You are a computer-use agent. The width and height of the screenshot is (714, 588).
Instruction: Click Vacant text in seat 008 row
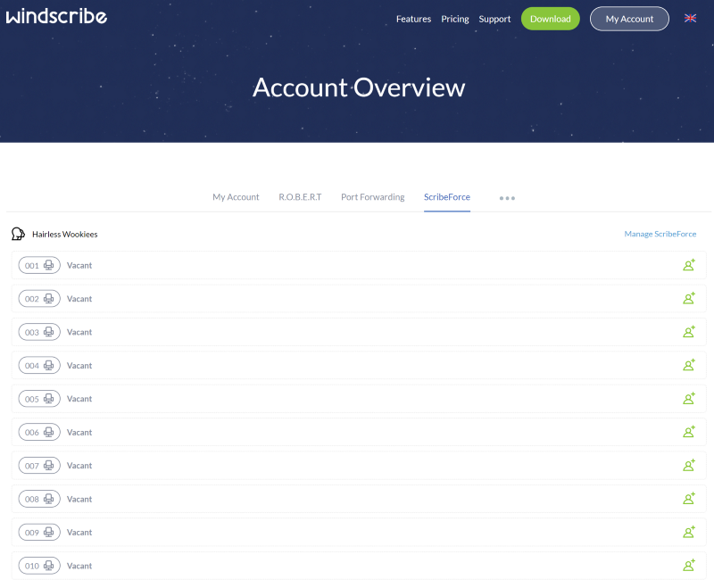coord(79,499)
